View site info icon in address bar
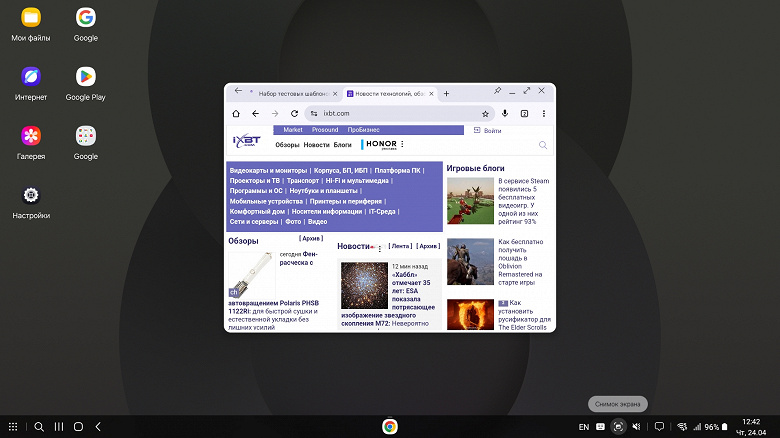 pos(314,113)
